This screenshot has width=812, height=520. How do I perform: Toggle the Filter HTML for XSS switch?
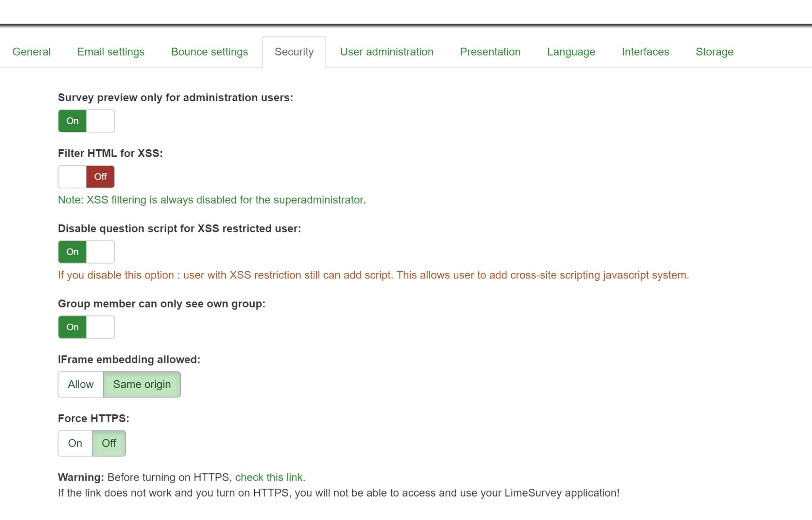click(86, 177)
